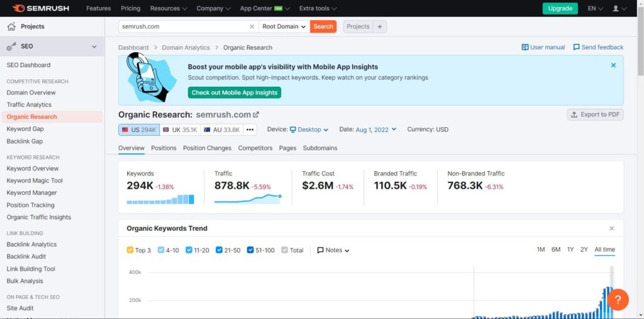Image resolution: width=644 pixels, height=319 pixels.
Task: Open Site Audit in the sidebar
Action: pos(20,308)
